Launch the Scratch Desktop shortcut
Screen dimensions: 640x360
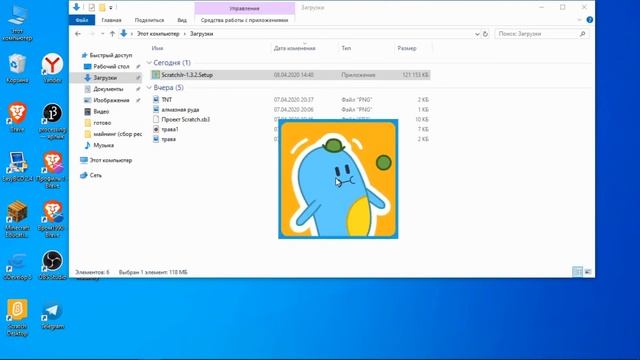(x=17, y=317)
